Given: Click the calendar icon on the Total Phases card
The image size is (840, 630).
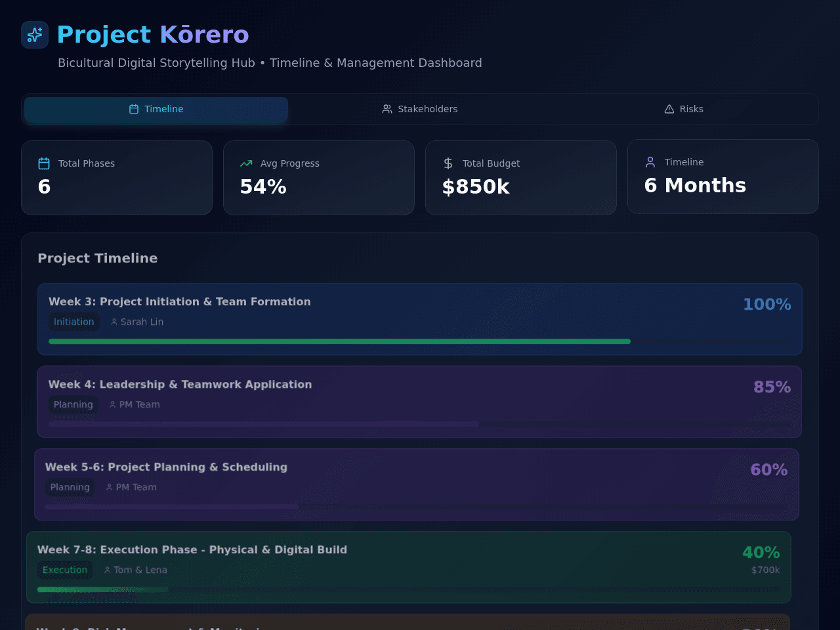Looking at the screenshot, I should point(44,163).
